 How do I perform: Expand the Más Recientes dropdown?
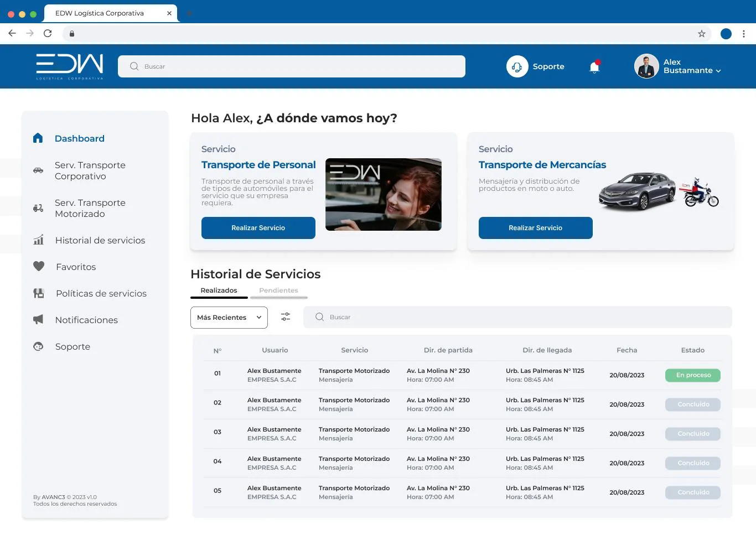229,318
